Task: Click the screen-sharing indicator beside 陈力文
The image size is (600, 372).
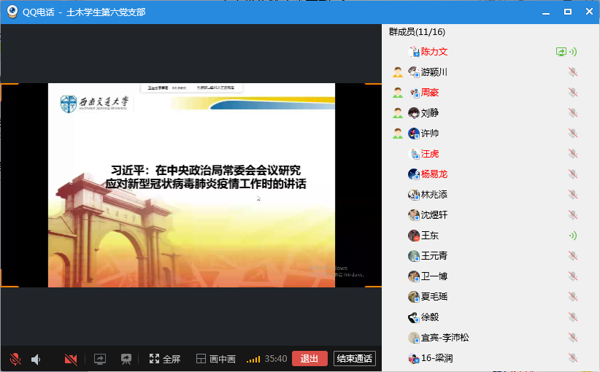Action: tap(561, 52)
